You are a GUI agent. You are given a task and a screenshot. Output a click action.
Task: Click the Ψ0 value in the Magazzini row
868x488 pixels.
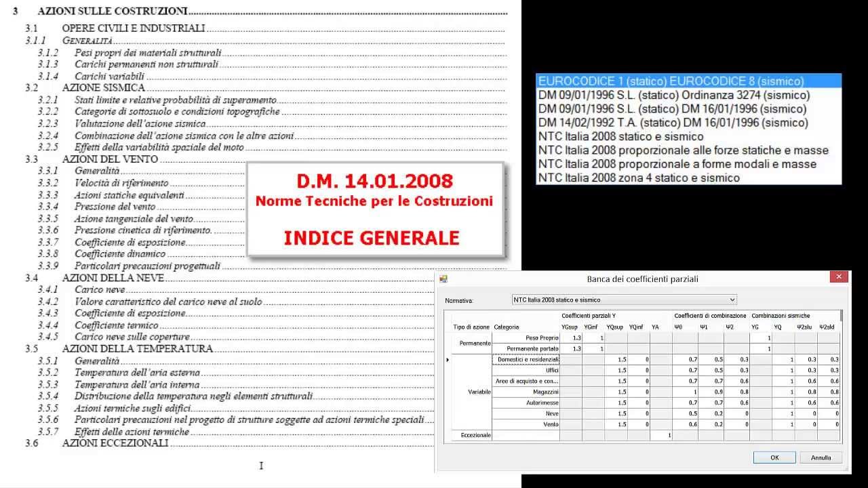[685, 392]
